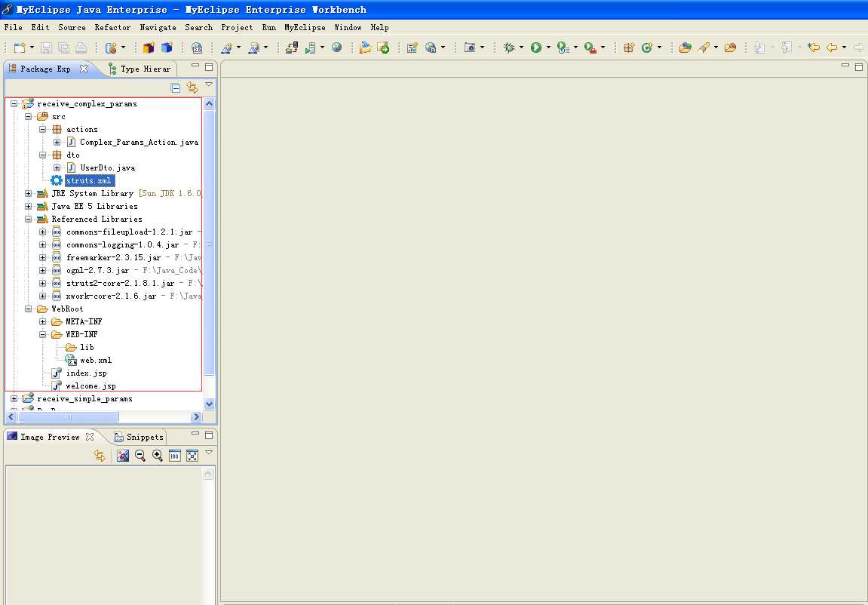
Task: Click the Web Service 2.0 toolbar icon
Action: coord(197,48)
